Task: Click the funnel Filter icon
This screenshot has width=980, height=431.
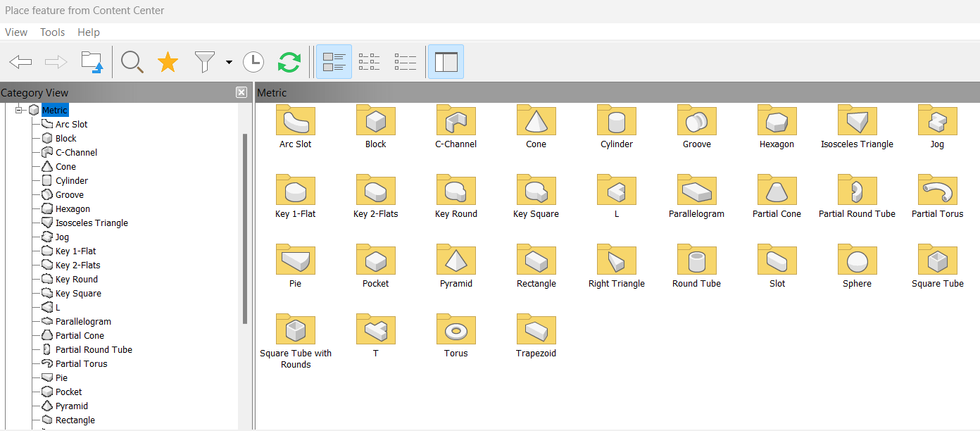Action: coord(204,62)
